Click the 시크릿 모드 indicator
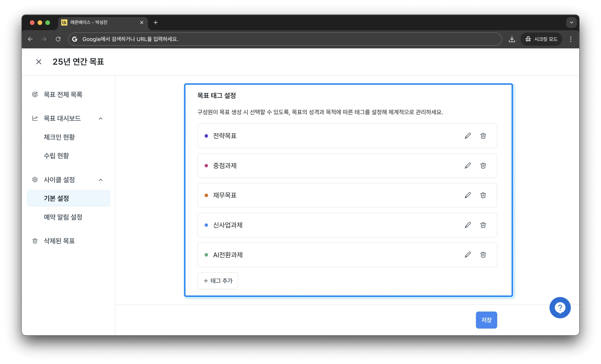The image size is (601, 364). click(x=541, y=39)
